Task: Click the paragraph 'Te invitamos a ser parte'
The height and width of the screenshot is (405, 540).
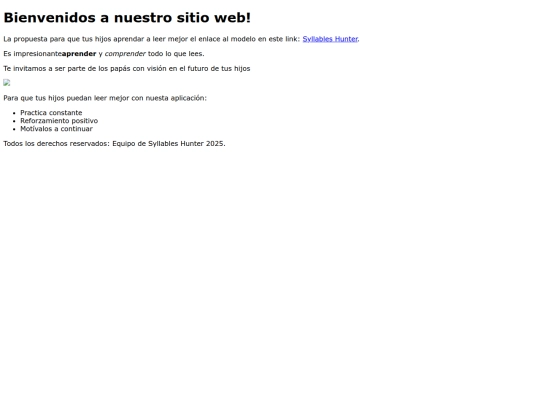Action: [x=127, y=69]
